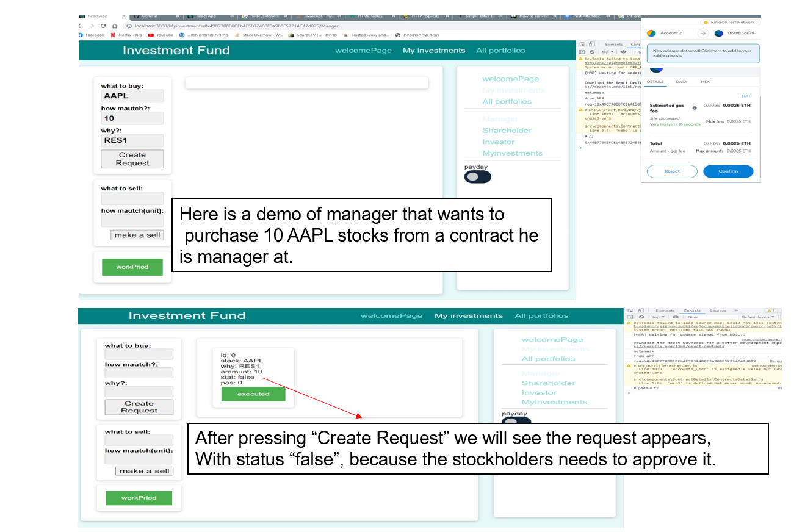Click Create Request in the top screenshot
This screenshot has height=532, width=805.
132,159
